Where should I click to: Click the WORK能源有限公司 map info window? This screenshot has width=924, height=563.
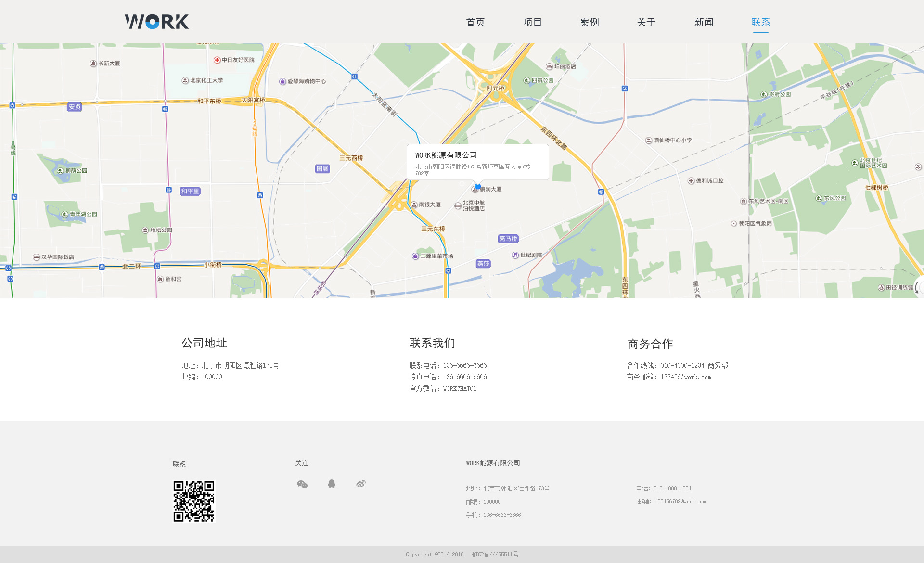(x=477, y=162)
